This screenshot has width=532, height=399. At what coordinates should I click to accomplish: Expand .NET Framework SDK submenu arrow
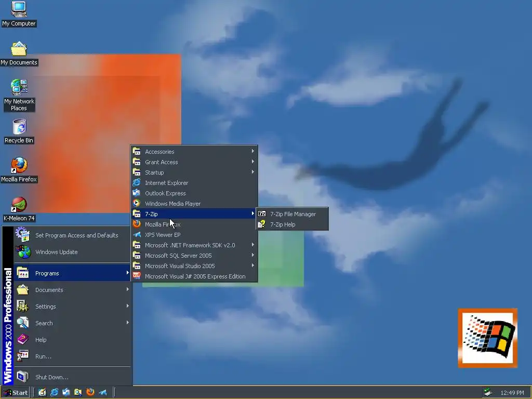click(x=253, y=244)
